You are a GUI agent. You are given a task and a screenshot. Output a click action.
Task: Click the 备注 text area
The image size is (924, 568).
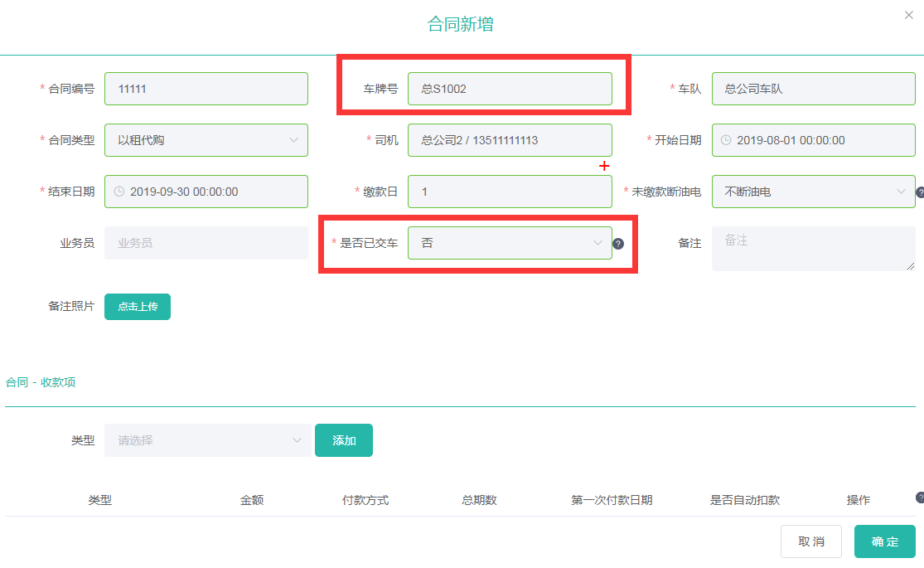coord(812,248)
